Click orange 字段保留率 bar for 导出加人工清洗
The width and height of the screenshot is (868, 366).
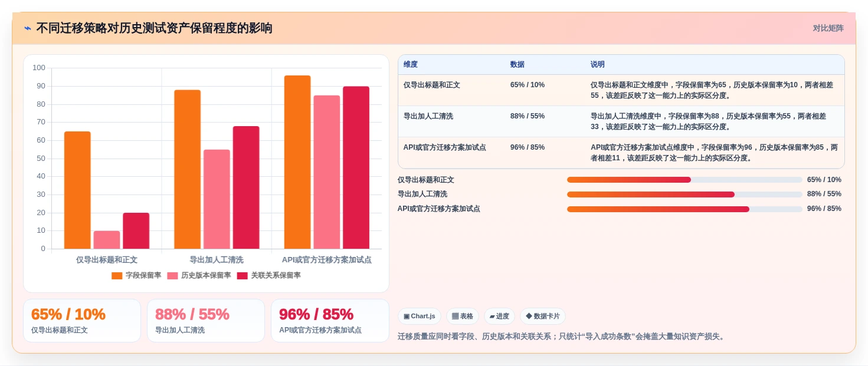[187, 169]
